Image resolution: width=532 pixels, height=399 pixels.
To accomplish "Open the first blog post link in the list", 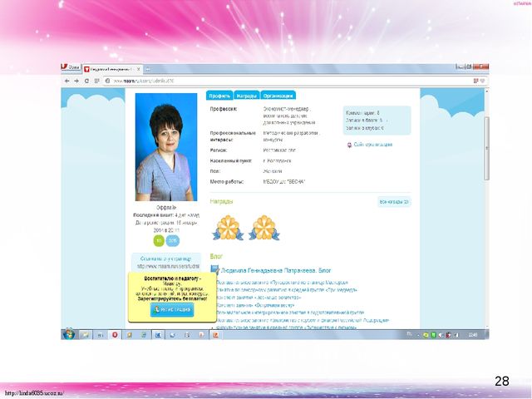I will 282,283.
